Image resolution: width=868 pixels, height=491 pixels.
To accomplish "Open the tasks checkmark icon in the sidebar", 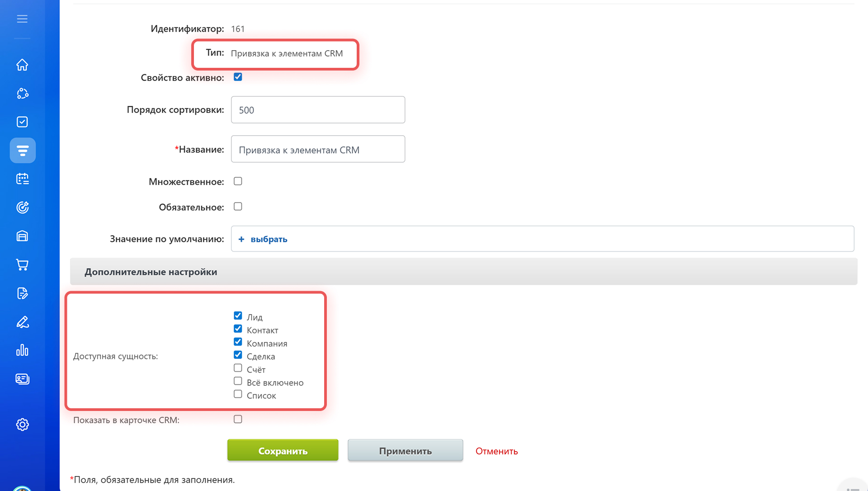I will 22,122.
